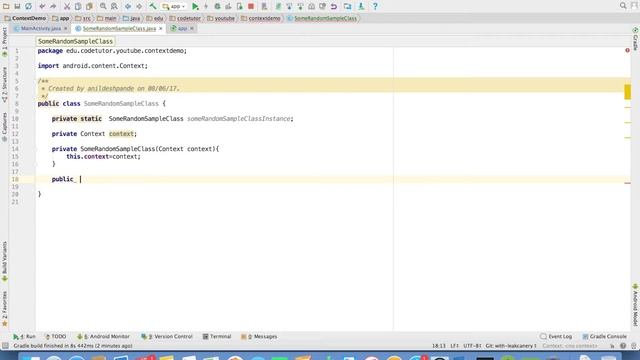
Task: Open the Android Monitor tool window
Action: tap(103, 336)
